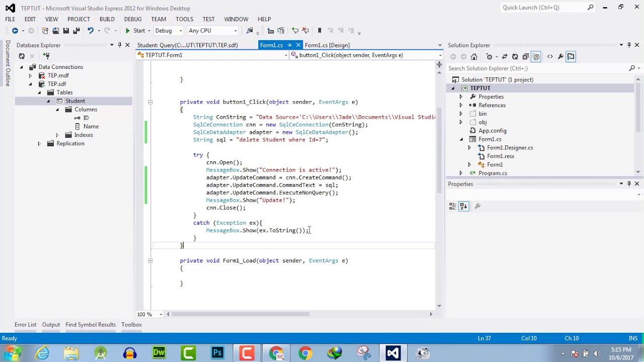The image size is (644, 362).
Task: Toggle Preview Selected Items in Solution Explorer
Action: point(571,57)
